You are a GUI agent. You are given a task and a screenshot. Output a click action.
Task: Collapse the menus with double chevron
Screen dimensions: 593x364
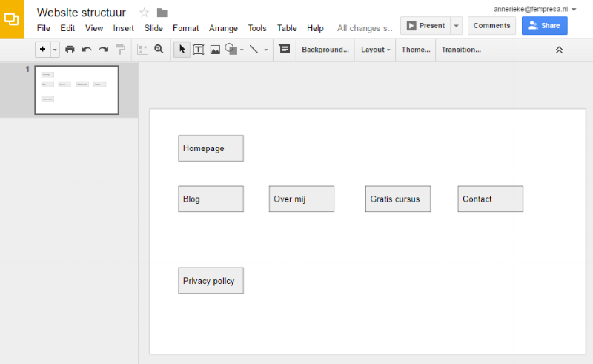[x=559, y=50]
